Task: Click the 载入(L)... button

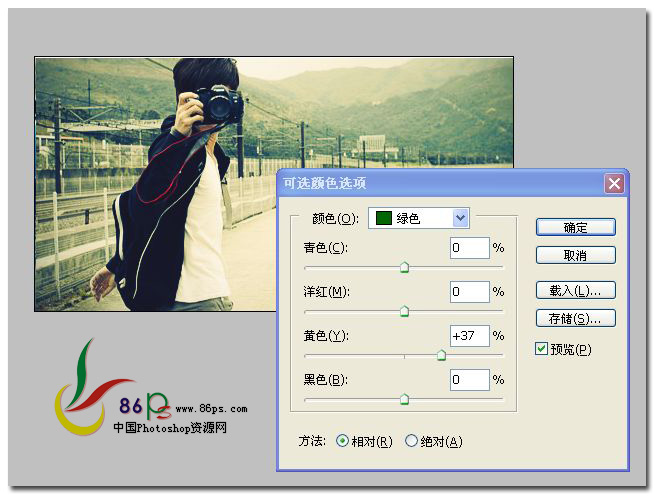Action: [x=575, y=291]
